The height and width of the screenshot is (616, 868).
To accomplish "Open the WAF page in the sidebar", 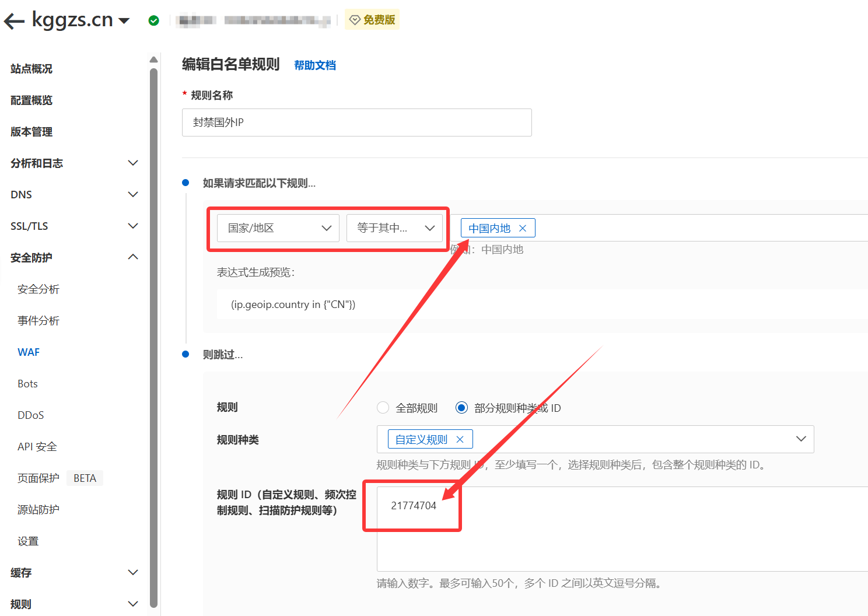I will (x=29, y=352).
